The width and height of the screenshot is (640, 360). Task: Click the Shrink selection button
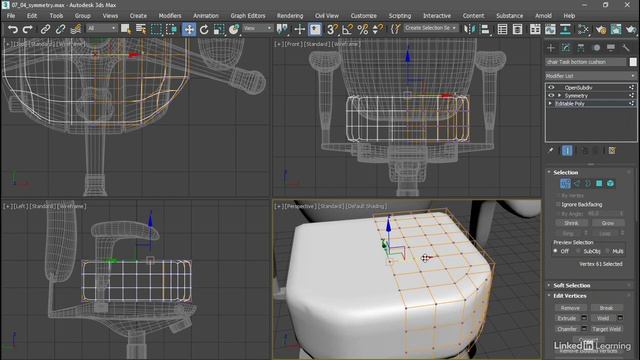click(x=571, y=223)
